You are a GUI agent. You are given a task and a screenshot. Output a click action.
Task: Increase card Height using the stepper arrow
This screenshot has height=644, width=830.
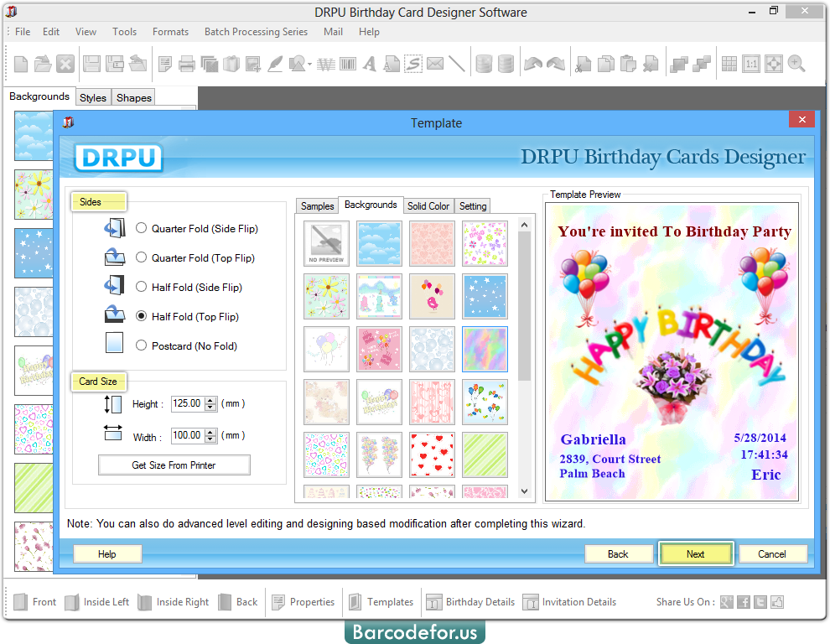[210, 400]
